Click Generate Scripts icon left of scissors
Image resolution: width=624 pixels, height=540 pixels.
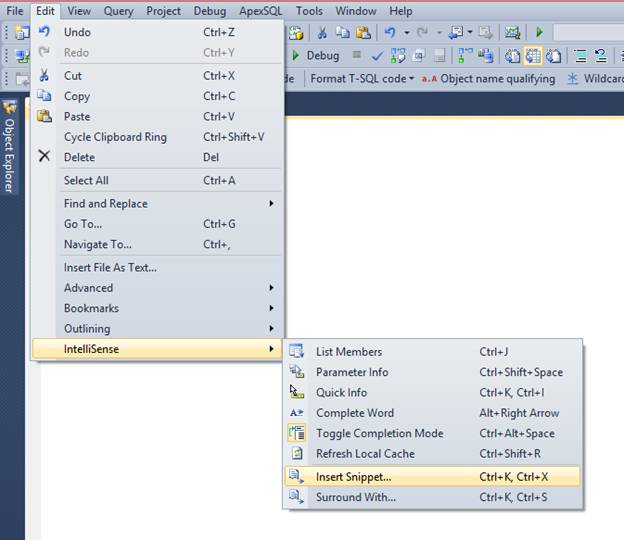[296, 33]
